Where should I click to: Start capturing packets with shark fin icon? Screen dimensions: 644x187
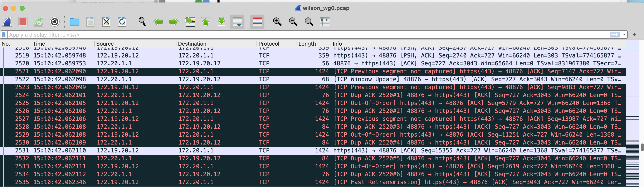(x=7, y=22)
